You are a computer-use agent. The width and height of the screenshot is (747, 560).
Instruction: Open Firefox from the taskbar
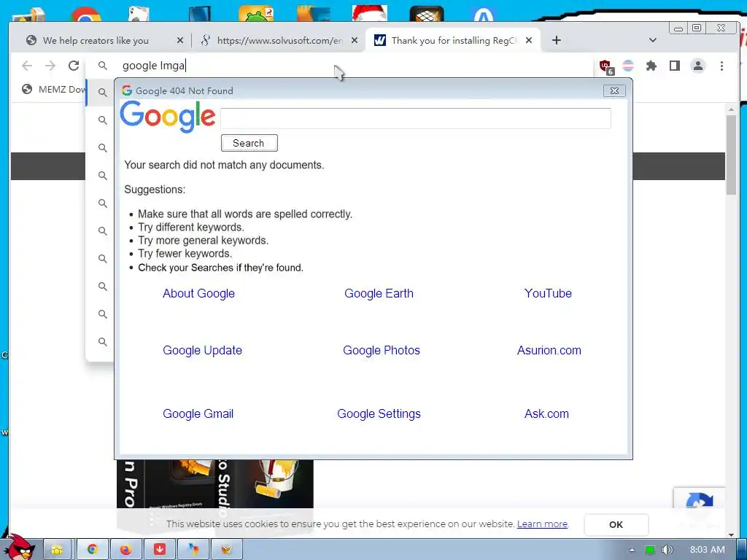[x=125, y=550]
